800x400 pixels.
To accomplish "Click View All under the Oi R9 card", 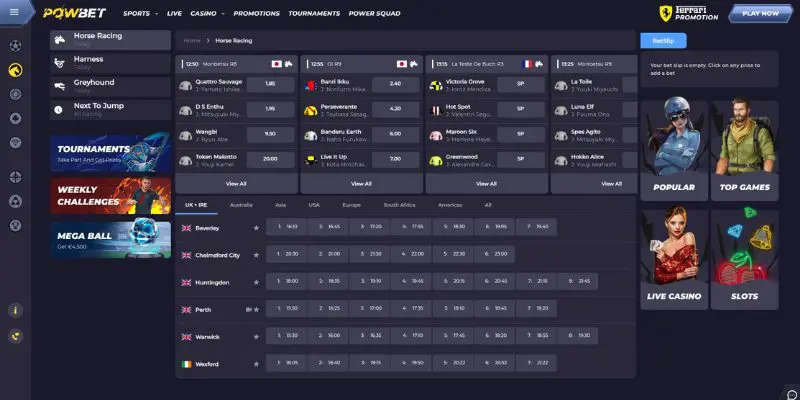I will [361, 184].
